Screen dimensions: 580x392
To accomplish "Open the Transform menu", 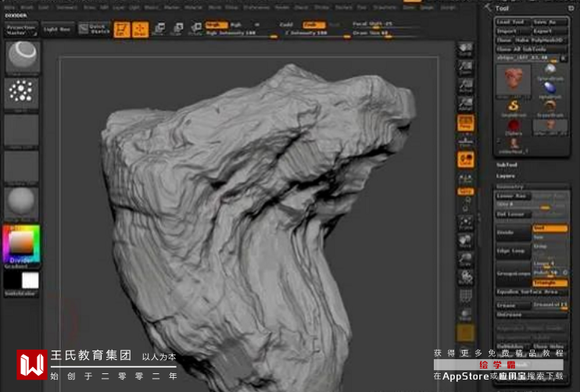I will click(385, 7).
